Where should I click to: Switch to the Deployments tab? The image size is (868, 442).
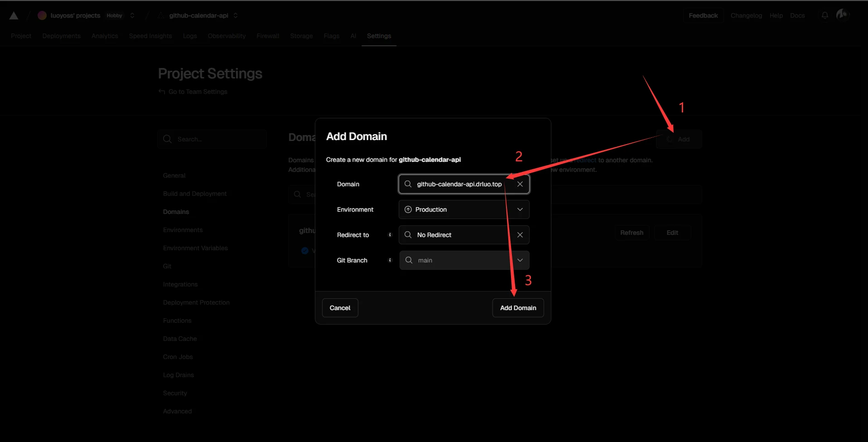[61, 36]
